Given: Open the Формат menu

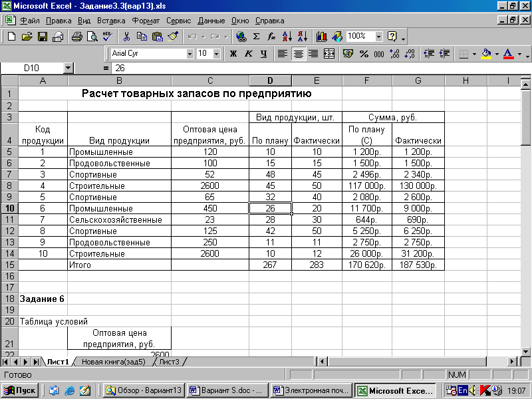Looking at the screenshot, I should tap(146, 21).
